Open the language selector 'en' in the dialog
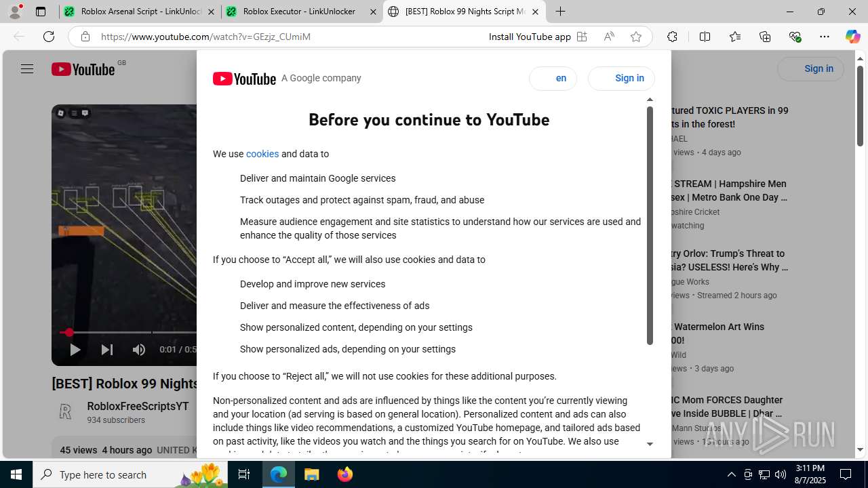The image size is (868, 488). 553,78
